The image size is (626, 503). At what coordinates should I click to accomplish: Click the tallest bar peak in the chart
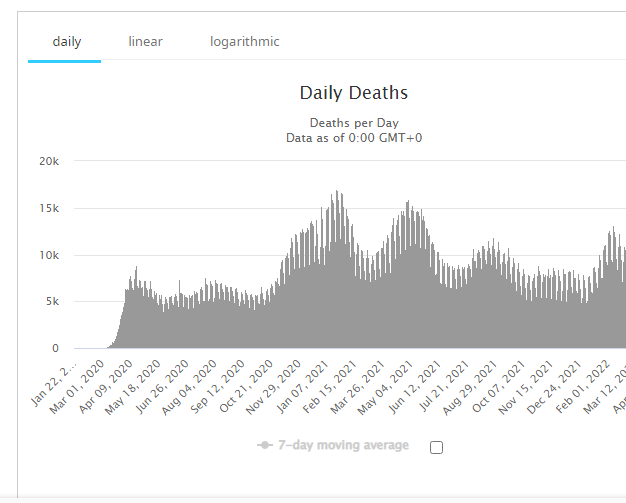point(338,193)
